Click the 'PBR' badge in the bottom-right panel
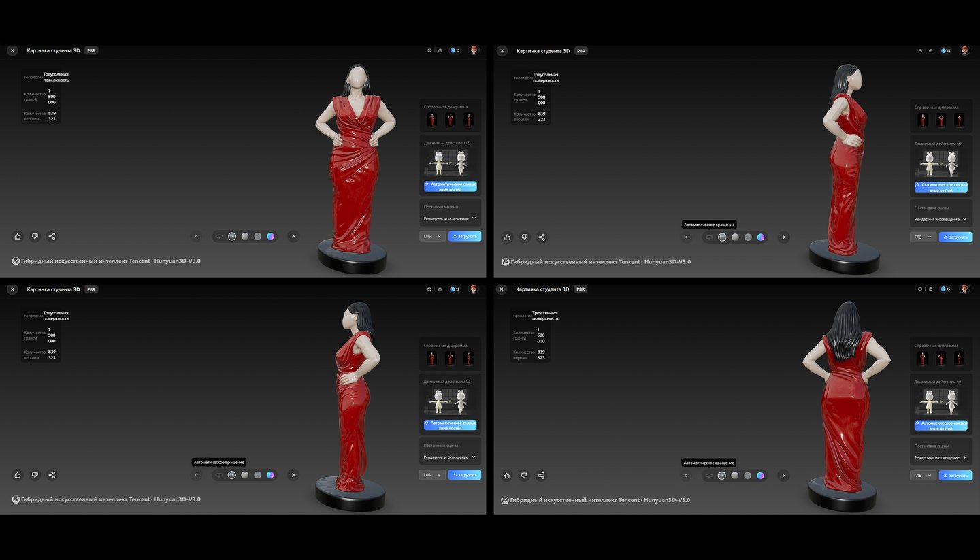The width and height of the screenshot is (980, 560). 581,289
